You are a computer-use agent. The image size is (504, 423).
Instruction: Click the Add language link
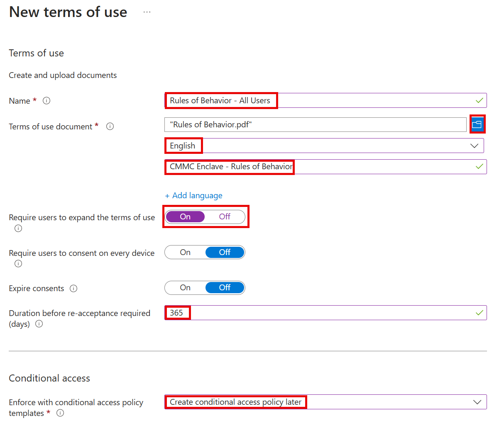click(x=193, y=195)
